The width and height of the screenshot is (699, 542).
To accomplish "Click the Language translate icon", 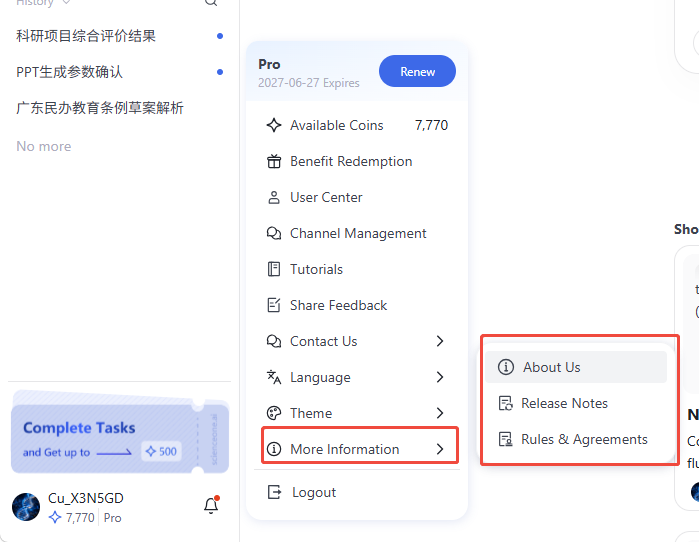I will 274,377.
